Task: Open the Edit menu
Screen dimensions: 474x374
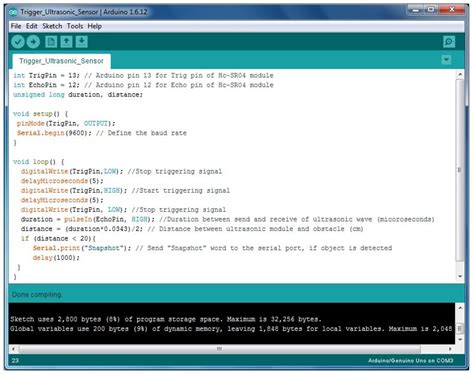Action: 32,26
